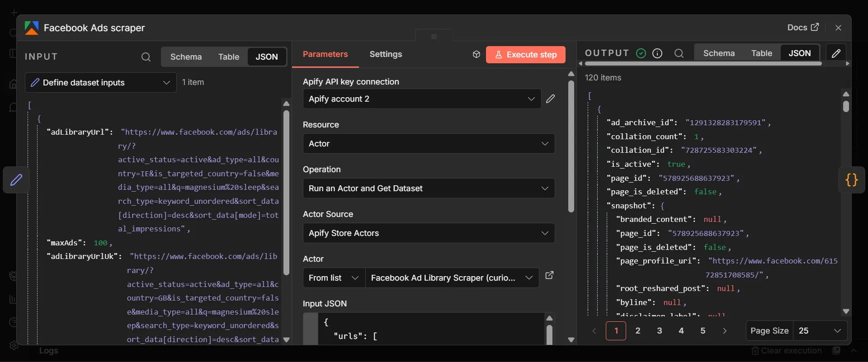
Task: Click the info icon next to OUTPUT
Action: (x=658, y=53)
